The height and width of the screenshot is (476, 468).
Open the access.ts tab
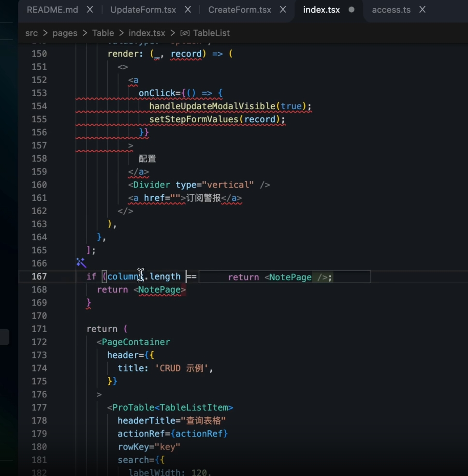pos(391,10)
